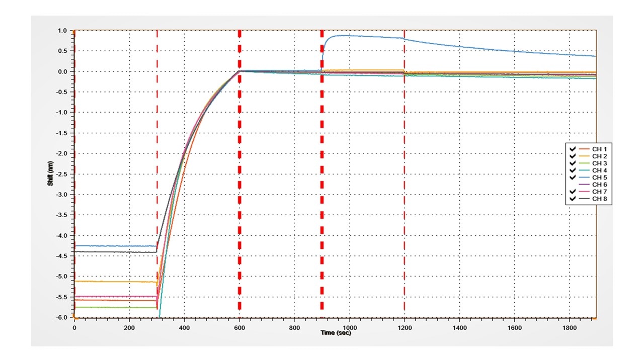The width and height of the screenshot is (644, 362).
Task: Select the purple CH 6 line swatch
Action: coord(584,185)
